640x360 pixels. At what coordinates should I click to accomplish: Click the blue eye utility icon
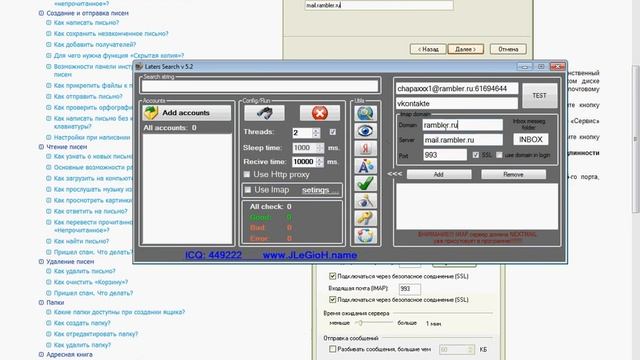pyautogui.click(x=365, y=131)
